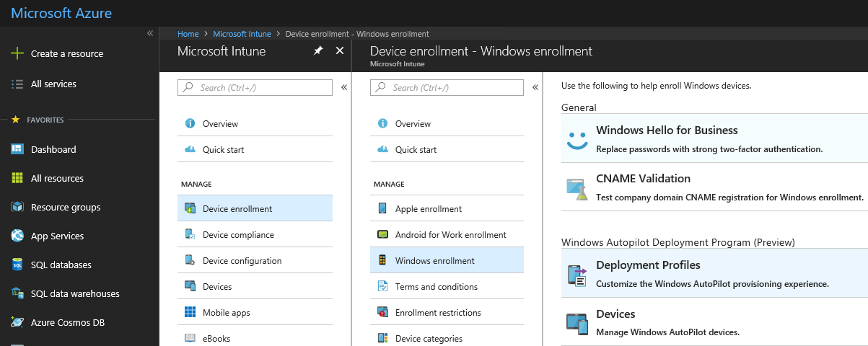Focus the Device enrollment search field
This screenshot has width=868, height=346.
[x=447, y=87]
